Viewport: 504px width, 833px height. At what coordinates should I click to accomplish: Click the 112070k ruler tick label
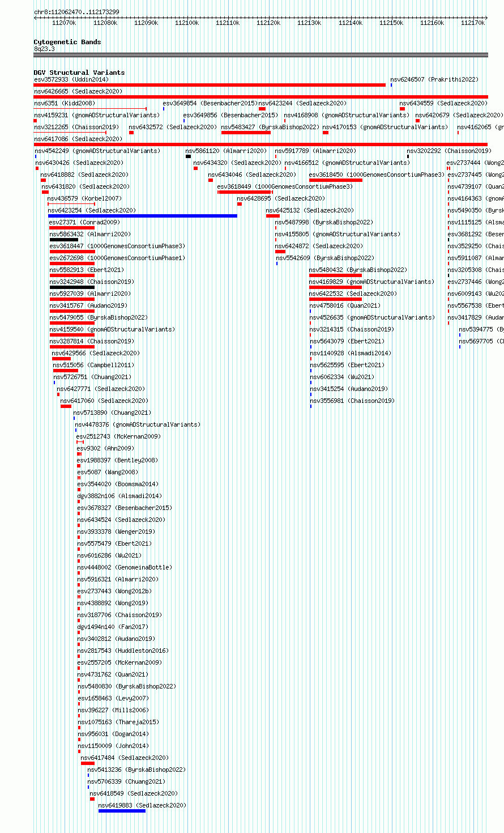(64, 23)
